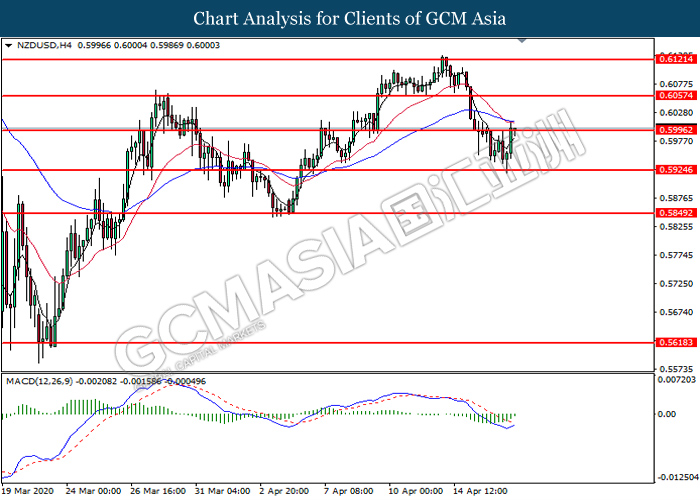
Task: Click the dropdown triangle before NZDUSD,H4
Action: (8, 46)
